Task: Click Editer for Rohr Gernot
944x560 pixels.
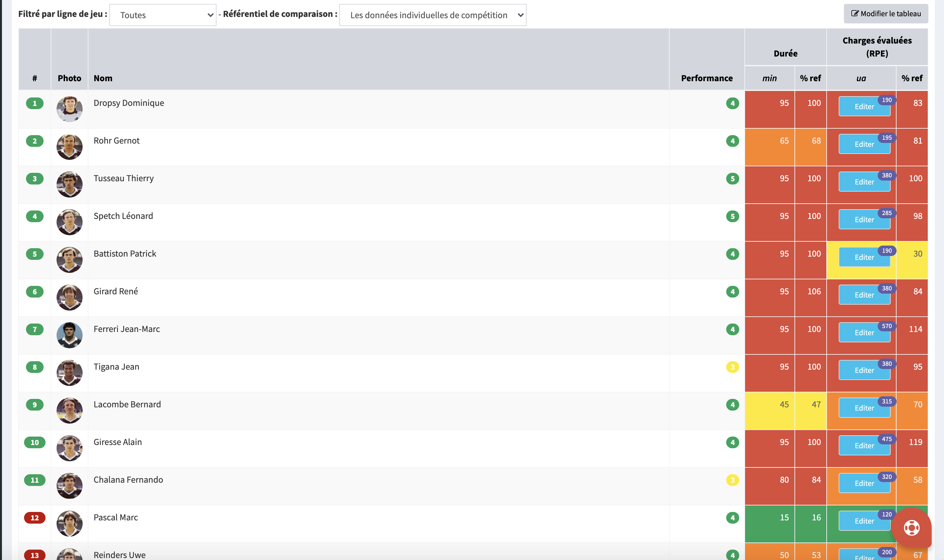Action: (864, 144)
